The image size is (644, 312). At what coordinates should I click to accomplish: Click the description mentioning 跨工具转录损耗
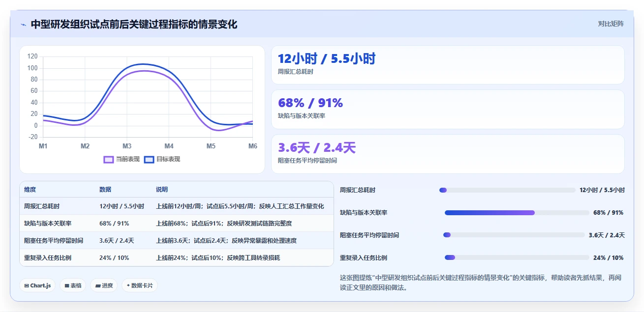pyautogui.click(x=218, y=258)
